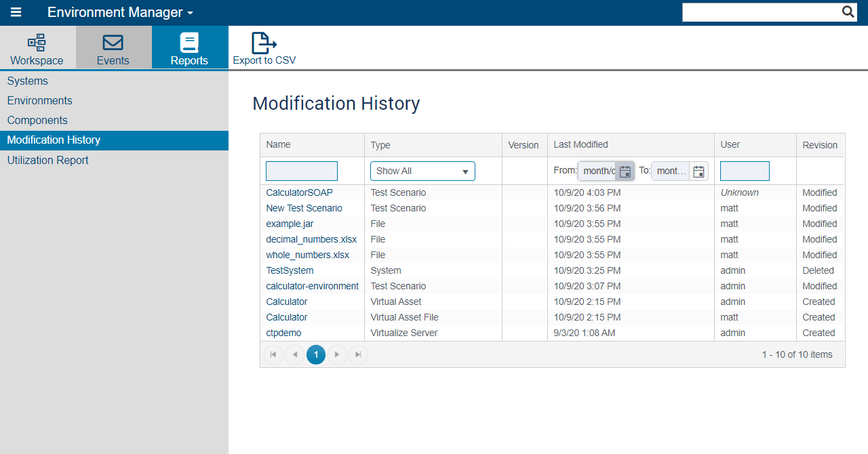The width and height of the screenshot is (868, 454).
Task: Click the Unknown user cell
Action: 739,192
